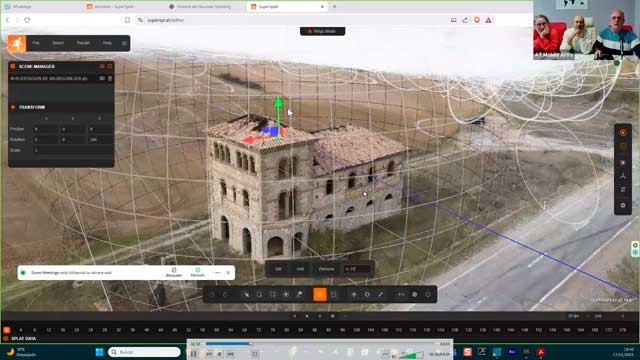The image size is (640, 360).
Task: Delete the splat entry in Scene Manager
Action: click(x=110, y=78)
